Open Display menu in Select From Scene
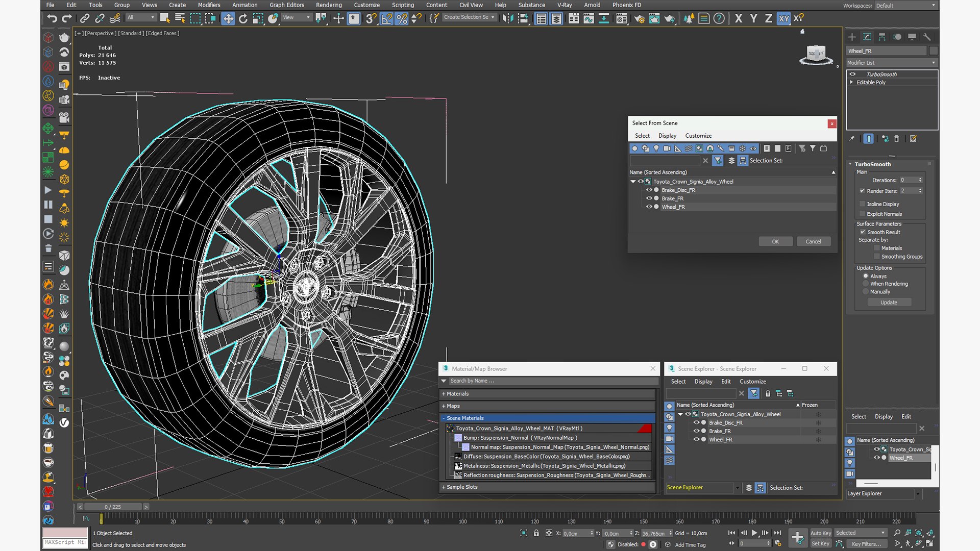This screenshot has width=980, height=551. tap(667, 136)
